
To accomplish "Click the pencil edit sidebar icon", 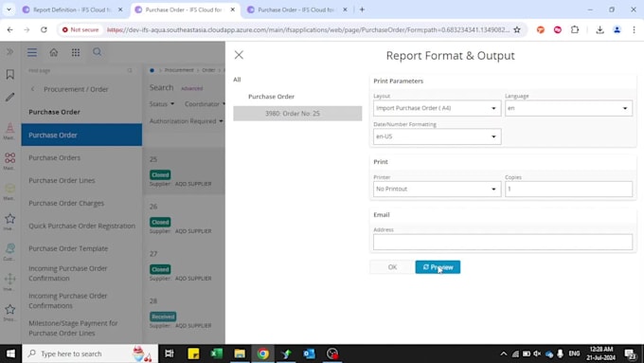I will [x=9, y=97].
